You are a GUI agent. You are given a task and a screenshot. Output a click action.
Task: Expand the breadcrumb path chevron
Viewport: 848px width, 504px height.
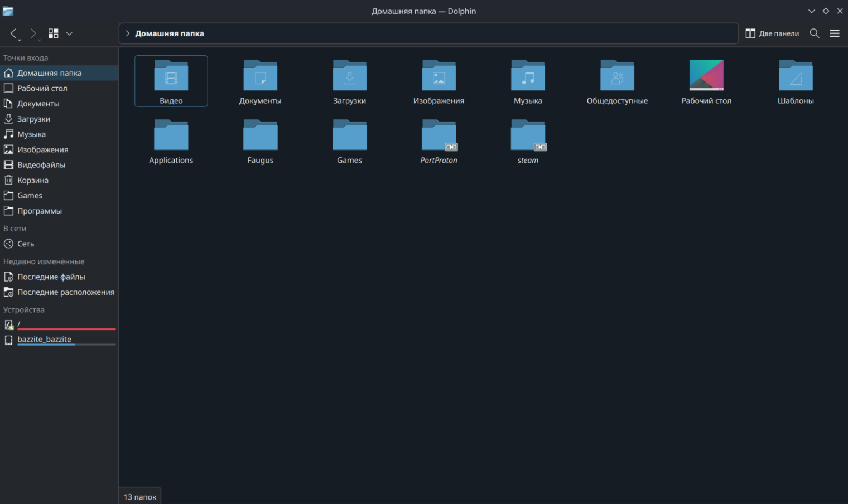pos(128,33)
